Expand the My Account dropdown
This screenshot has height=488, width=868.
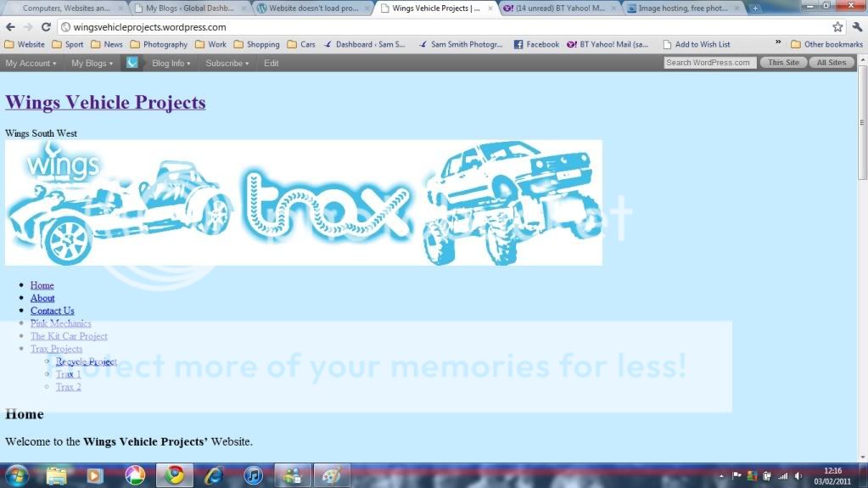coord(31,63)
